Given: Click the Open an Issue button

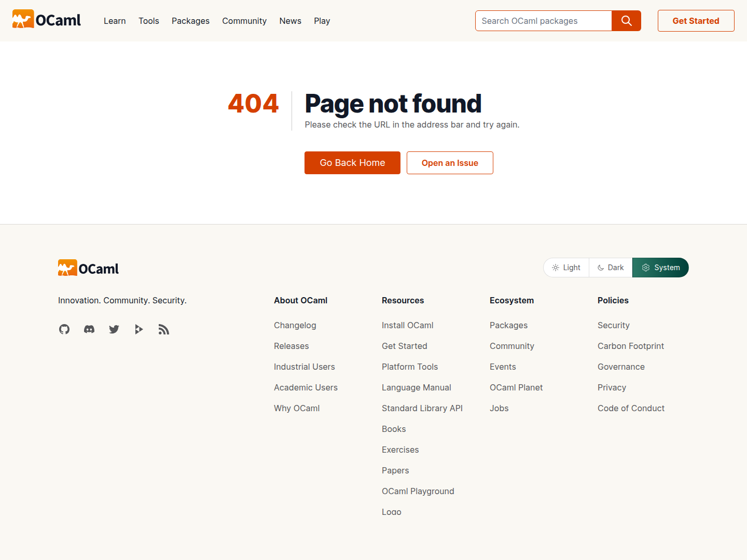Looking at the screenshot, I should [450, 163].
